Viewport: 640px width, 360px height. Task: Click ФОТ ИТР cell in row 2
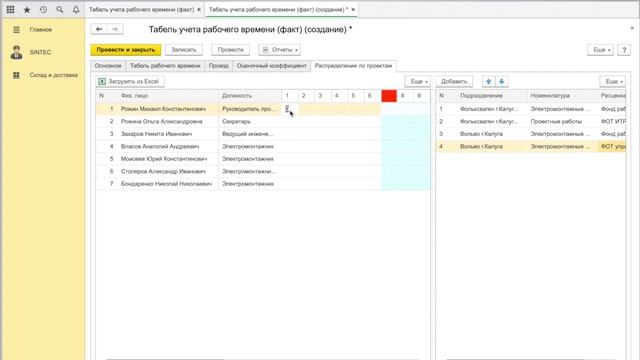[x=612, y=122]
